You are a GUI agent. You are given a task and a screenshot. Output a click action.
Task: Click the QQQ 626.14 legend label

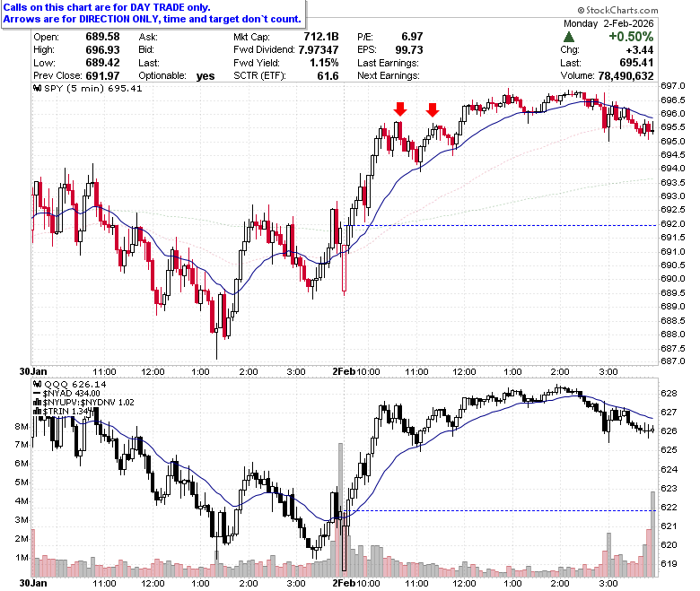[x=75, y=384]
